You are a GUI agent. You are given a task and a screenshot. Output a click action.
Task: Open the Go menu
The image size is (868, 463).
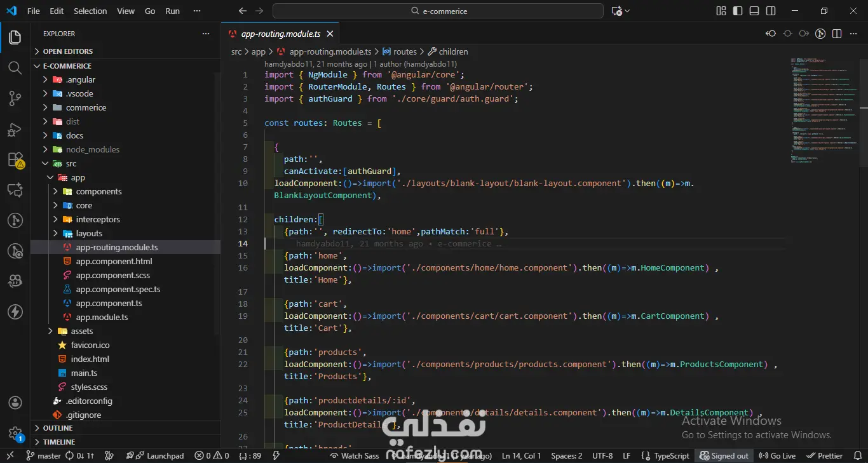150,11
